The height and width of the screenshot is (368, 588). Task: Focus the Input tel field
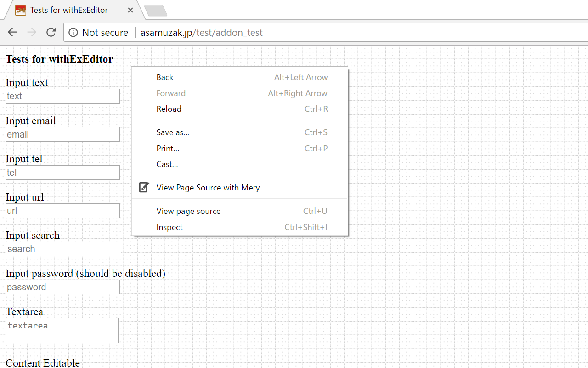[x=62, y=172]
